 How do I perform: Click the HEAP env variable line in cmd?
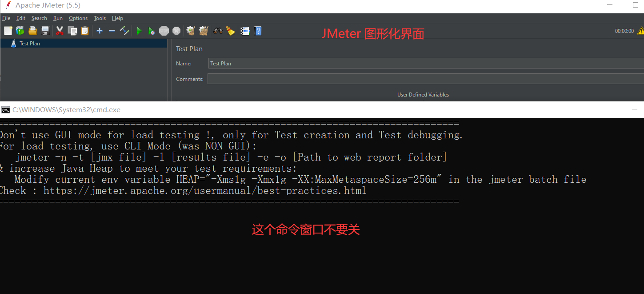tap(300, 180)
